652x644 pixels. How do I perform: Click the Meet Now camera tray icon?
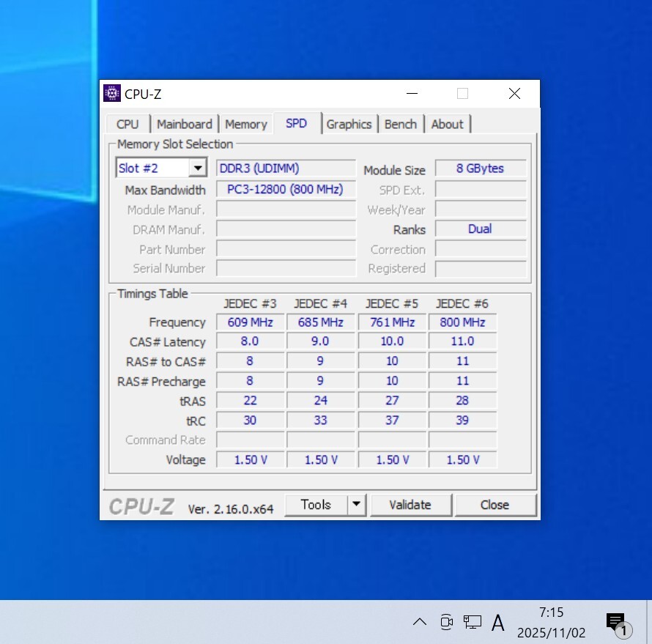point(446,622)
